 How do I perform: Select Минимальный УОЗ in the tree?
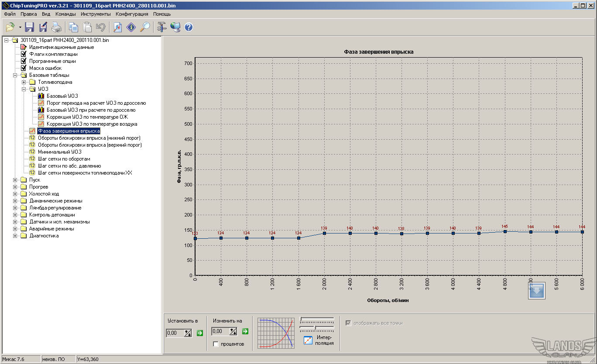pos(59,152)
